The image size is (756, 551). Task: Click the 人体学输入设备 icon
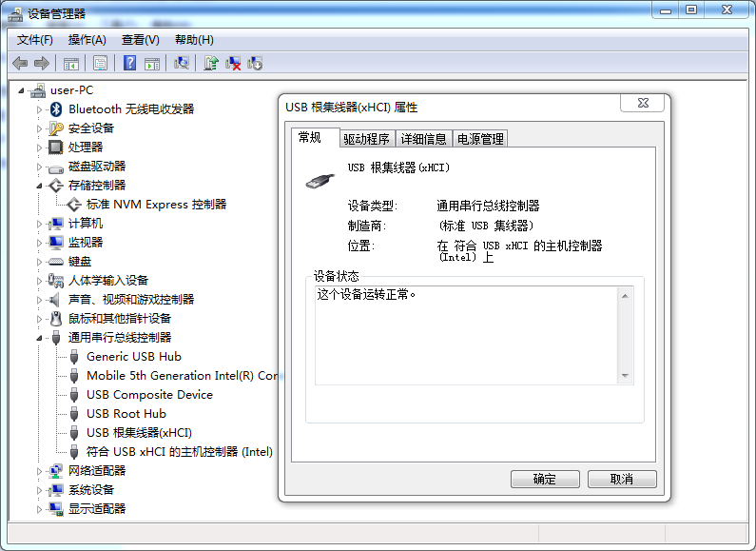coord(56,281)
